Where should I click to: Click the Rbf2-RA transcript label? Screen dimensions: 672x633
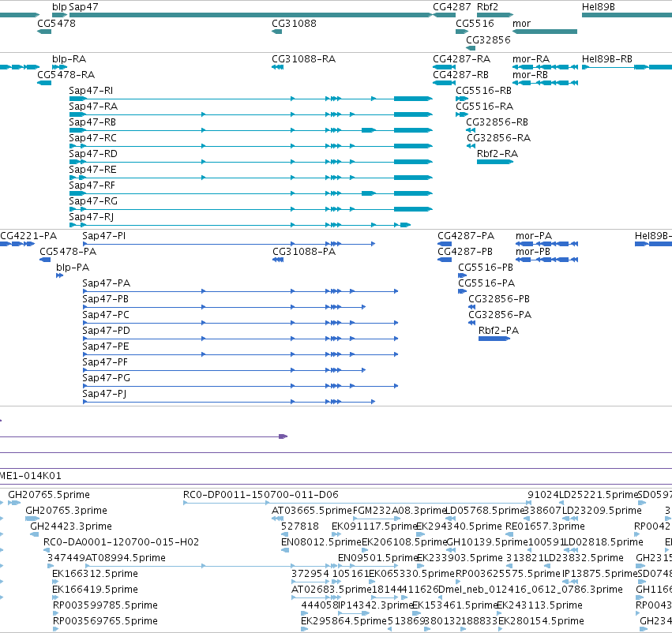[497, 154]
